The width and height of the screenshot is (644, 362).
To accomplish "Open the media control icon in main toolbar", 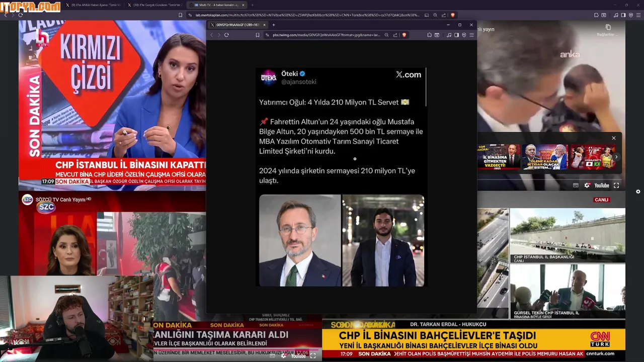I will (x=616, y=15).
